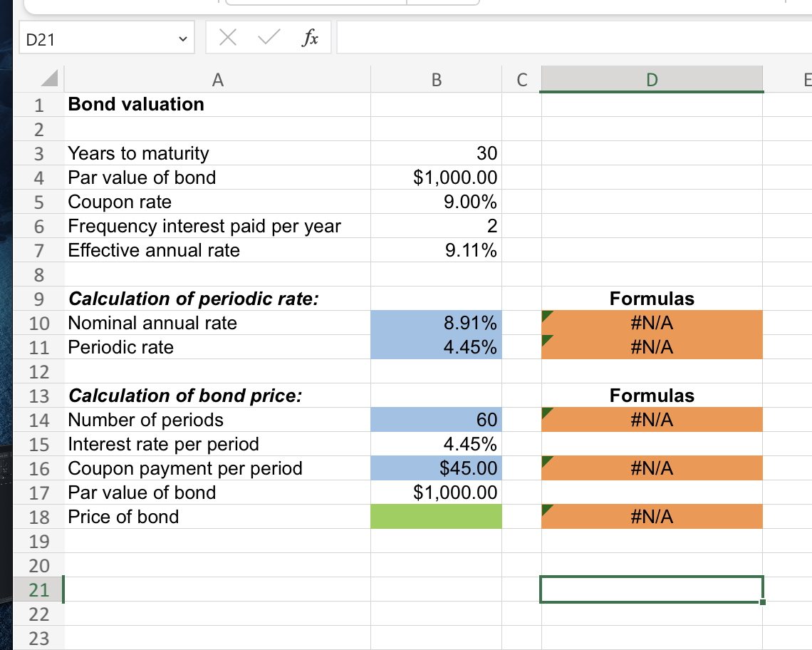
Task: Select row header 18
Action: (x=38, y=516)
